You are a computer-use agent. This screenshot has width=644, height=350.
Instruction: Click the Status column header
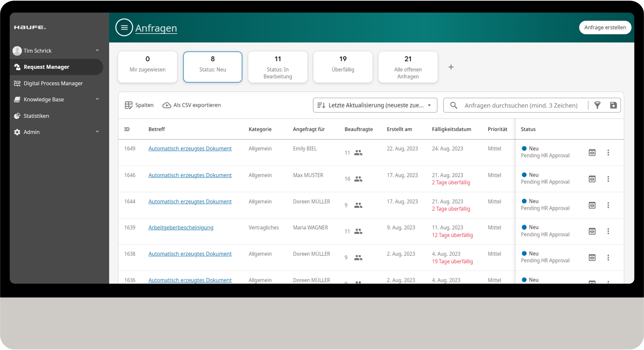[528, 129]
